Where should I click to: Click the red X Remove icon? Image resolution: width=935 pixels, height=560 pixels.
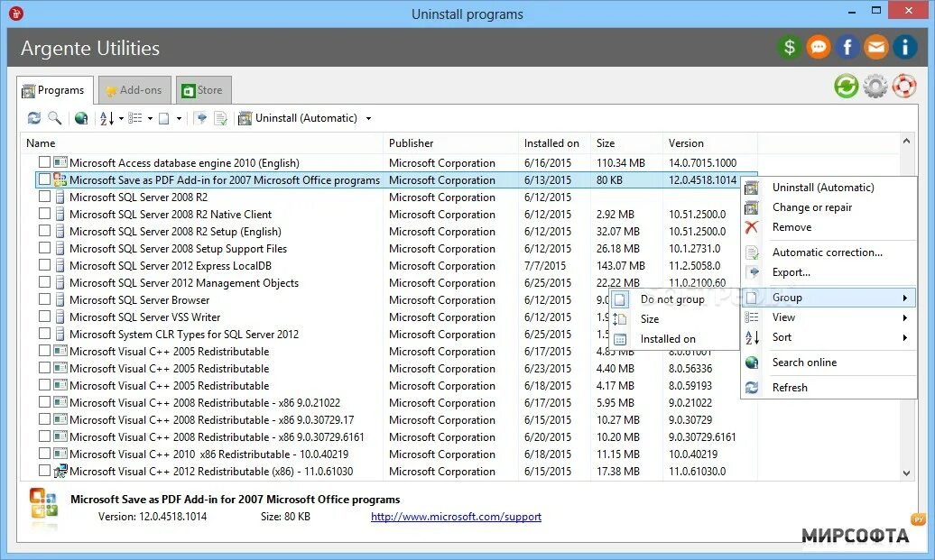[752, 227]
